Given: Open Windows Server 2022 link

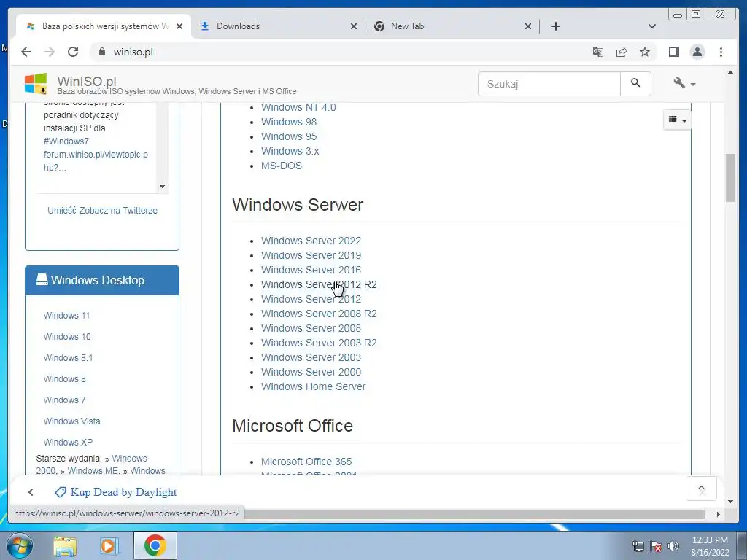Looking at the screenshot, I should 311,241.
